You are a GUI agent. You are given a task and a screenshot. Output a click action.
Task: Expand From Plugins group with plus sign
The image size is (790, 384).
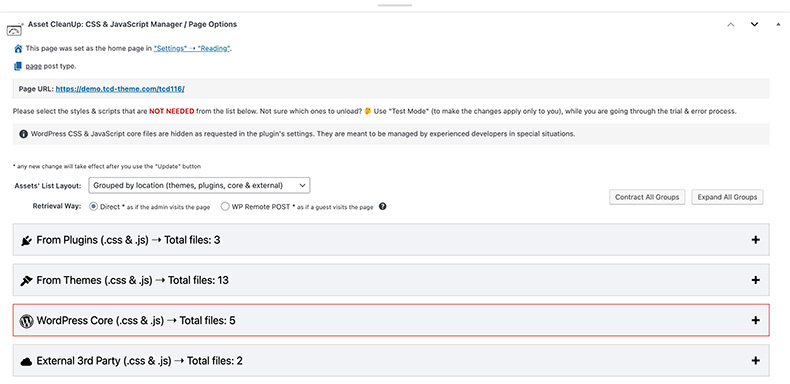pyautogui.click(x=755, y=240)
